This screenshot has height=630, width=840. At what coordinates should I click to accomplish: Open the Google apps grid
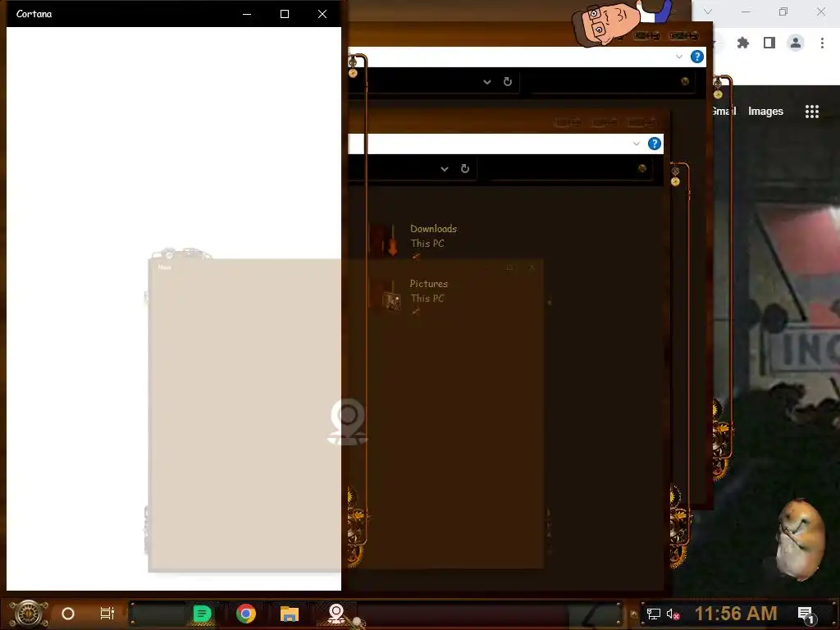point(812,111)
